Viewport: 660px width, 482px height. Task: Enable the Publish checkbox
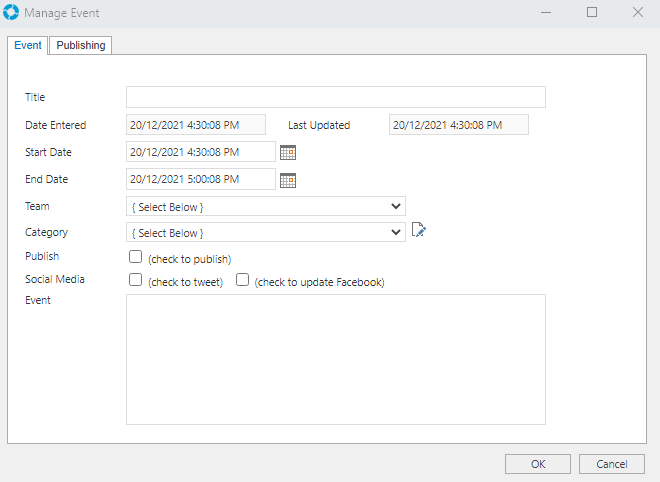tap(135, 257)
